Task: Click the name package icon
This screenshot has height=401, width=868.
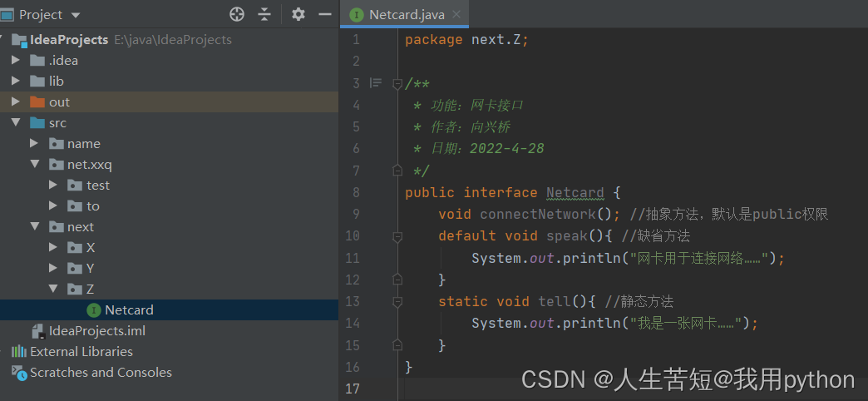Action: point(56,143)
